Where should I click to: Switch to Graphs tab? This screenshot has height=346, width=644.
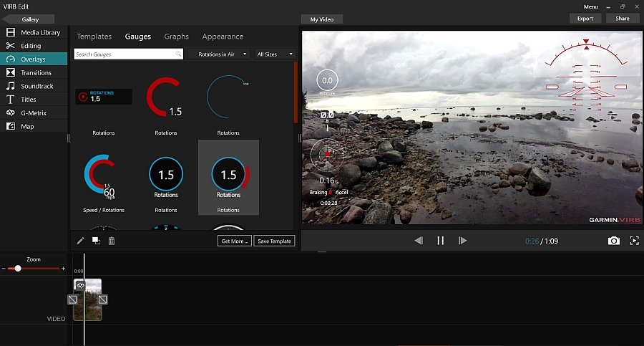coord(177,37)
